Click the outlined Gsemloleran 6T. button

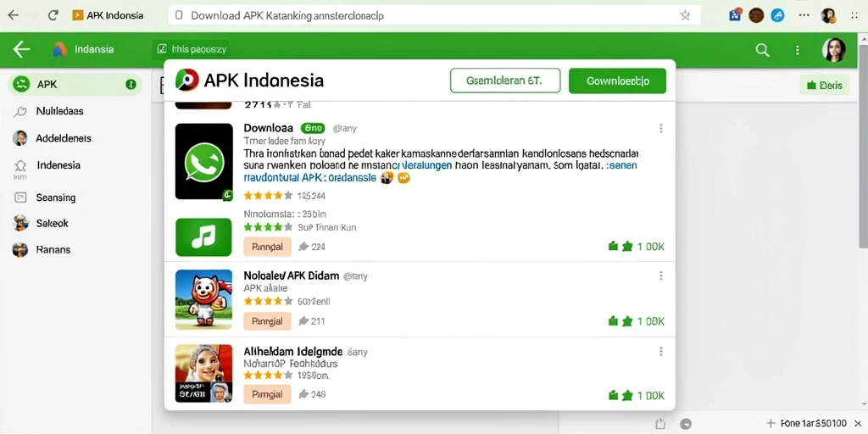tap(505, 81)
